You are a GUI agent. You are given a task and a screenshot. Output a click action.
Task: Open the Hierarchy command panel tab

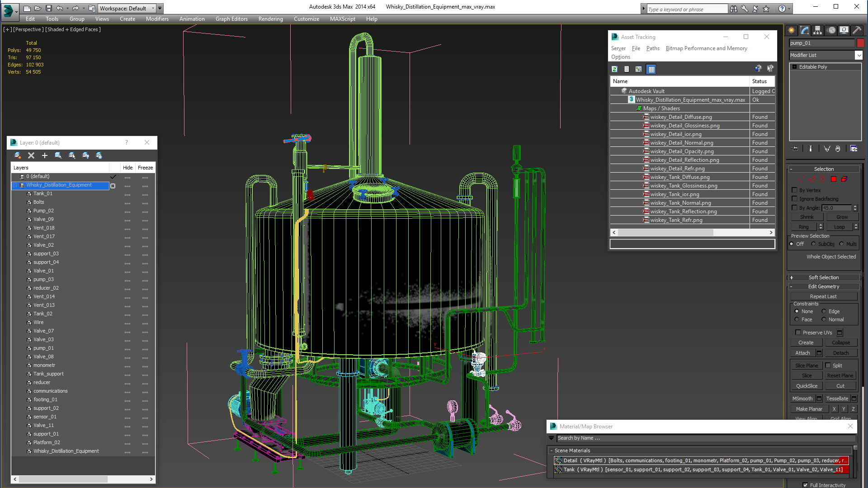pyautogui.click(x=818, y=30)
